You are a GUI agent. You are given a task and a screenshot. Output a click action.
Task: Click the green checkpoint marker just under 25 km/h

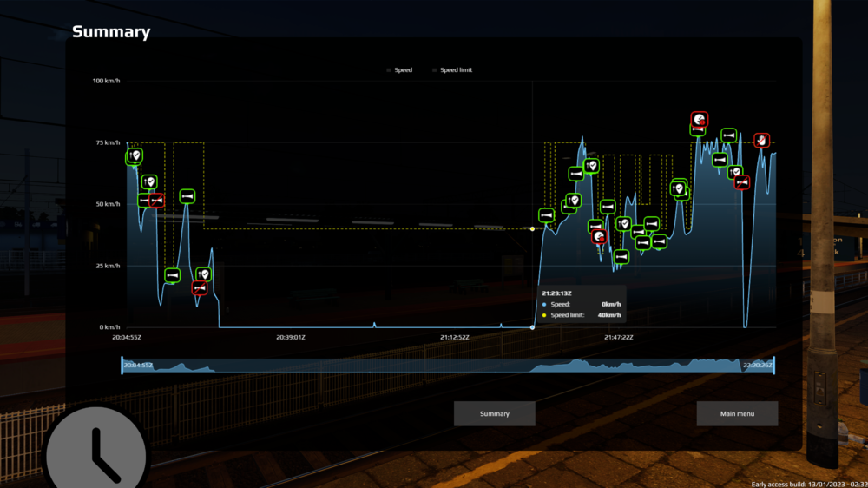click(203, 274)
